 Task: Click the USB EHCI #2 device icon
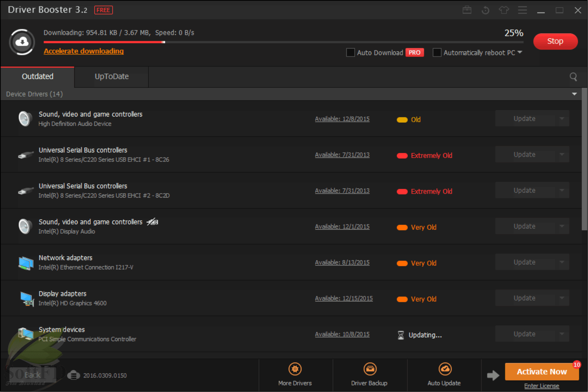click(x=26, y=191)
